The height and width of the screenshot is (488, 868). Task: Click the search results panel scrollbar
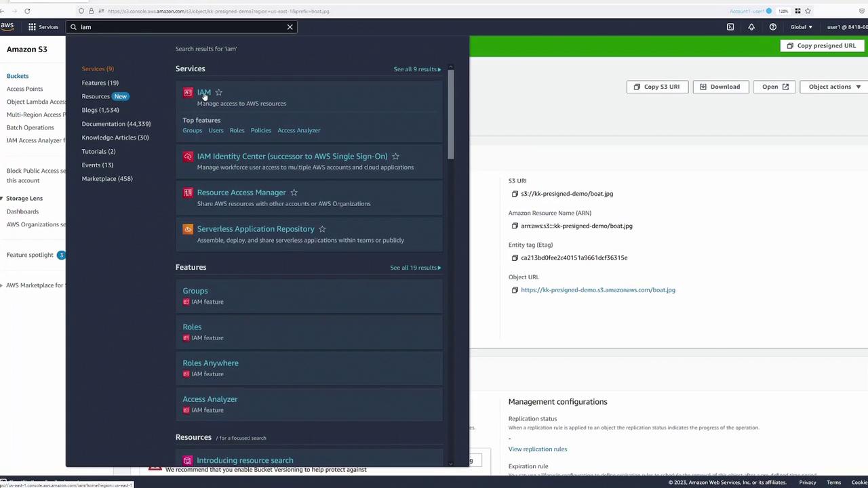451,113
